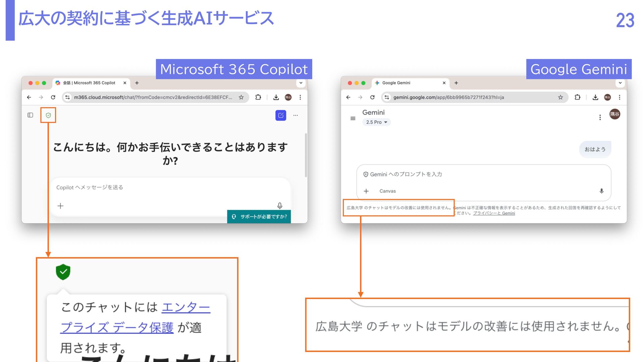The height and width of the screenshot is (362, 644).
Task: Open Chrome menu in Copilot browser window
Action: 300,97
